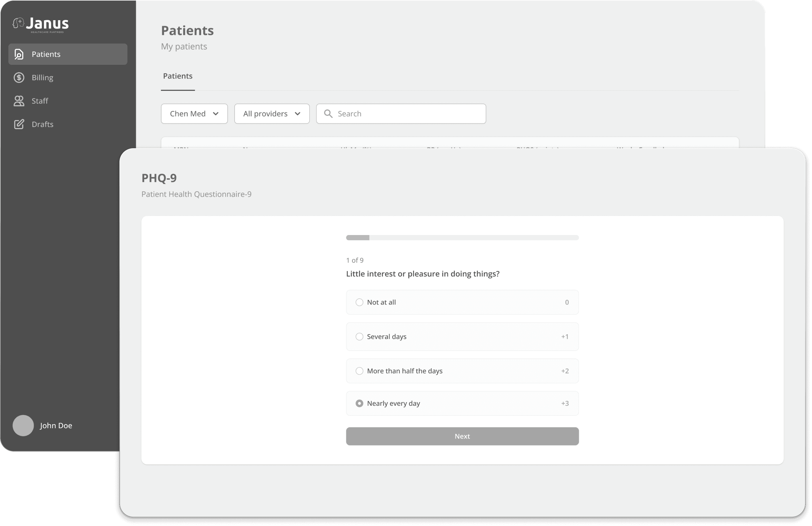Click the Patients sidebar icon

coord(19,54)
